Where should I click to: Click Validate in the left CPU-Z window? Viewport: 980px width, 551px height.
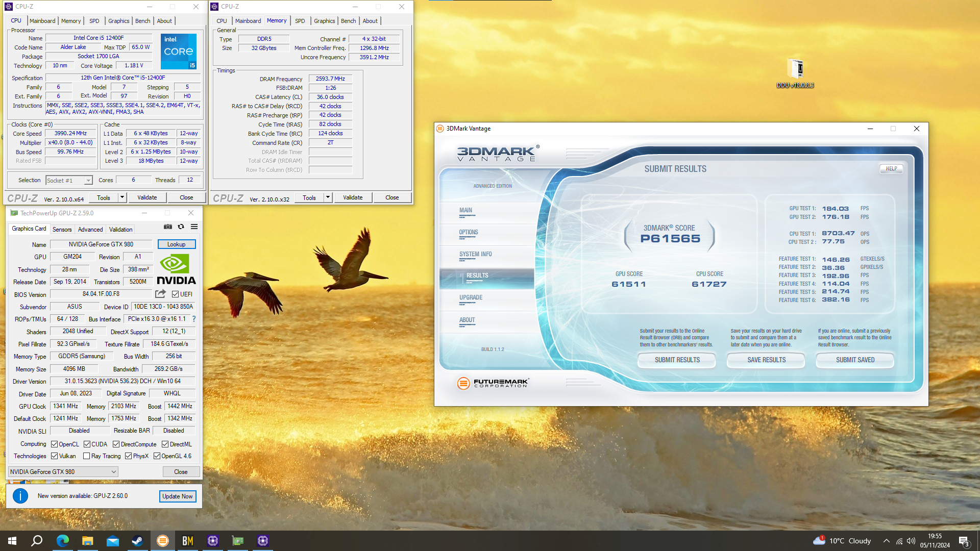pos(147,197)
